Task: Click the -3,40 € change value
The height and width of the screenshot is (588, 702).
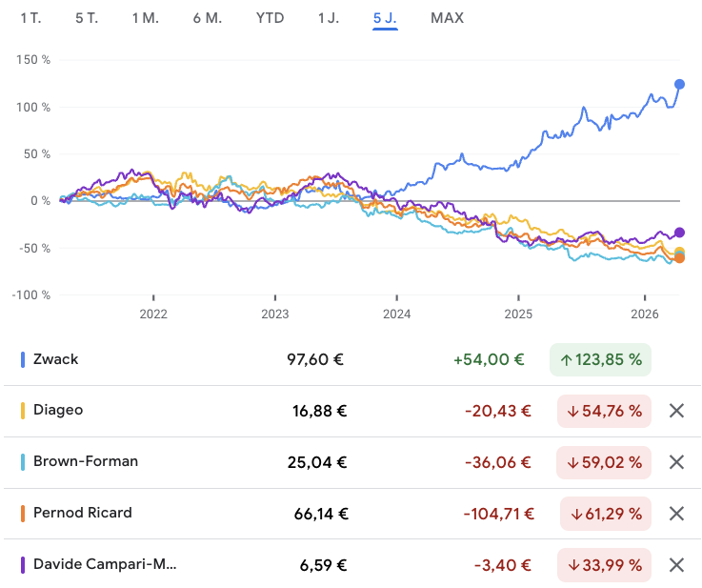Action: pyautogui.click(x=503, y=566)
